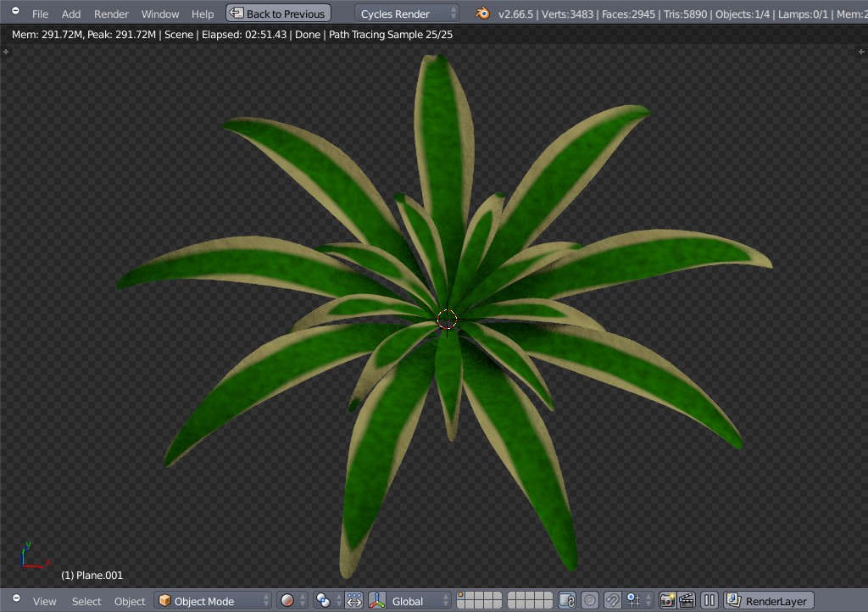
Task: Open the Cycles Render engine dropdown
Action: 406,14
